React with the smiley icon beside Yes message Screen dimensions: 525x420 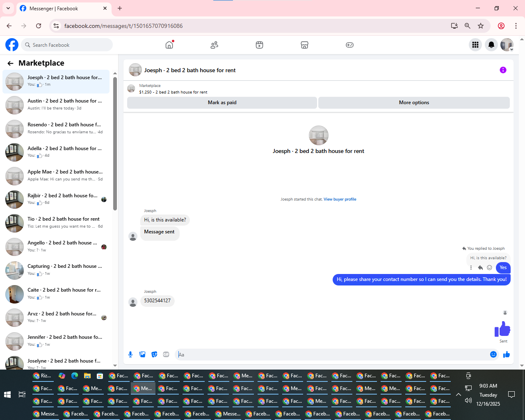(489, 267)
